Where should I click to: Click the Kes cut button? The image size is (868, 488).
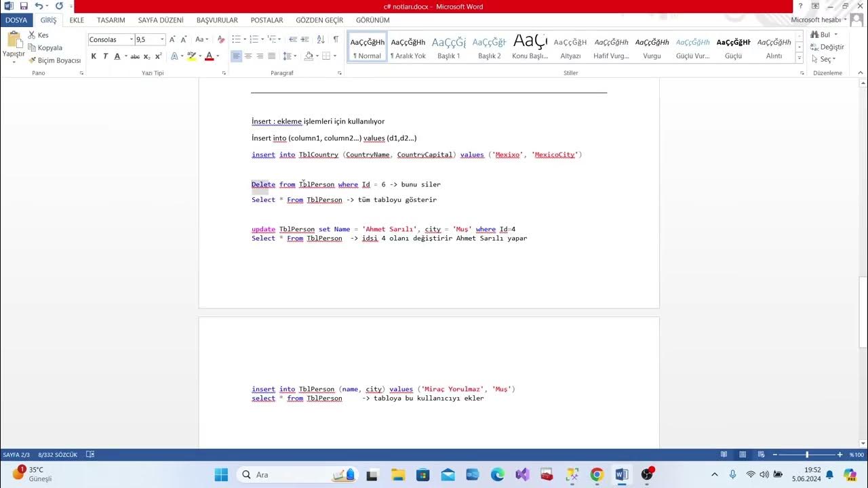(38, 35)
